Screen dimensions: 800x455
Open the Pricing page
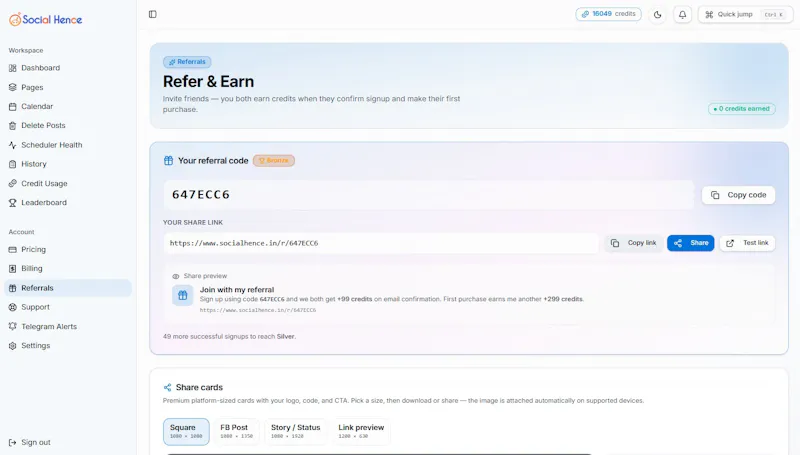click(x=68, y=249)
